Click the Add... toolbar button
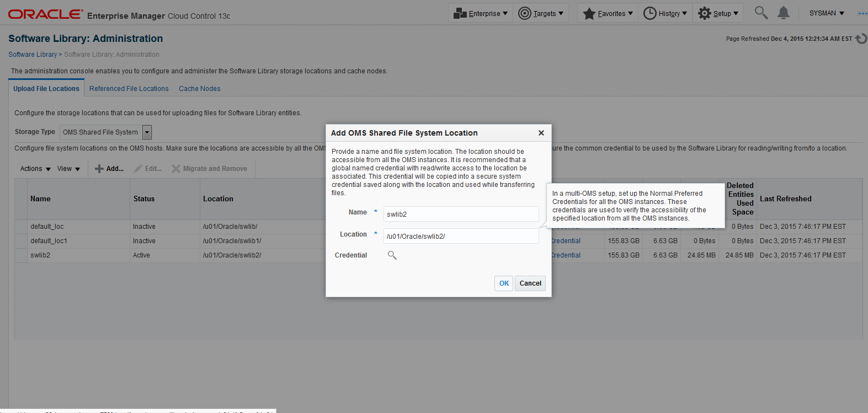This screenshot has height=413, width=868. tap(109, 169)
